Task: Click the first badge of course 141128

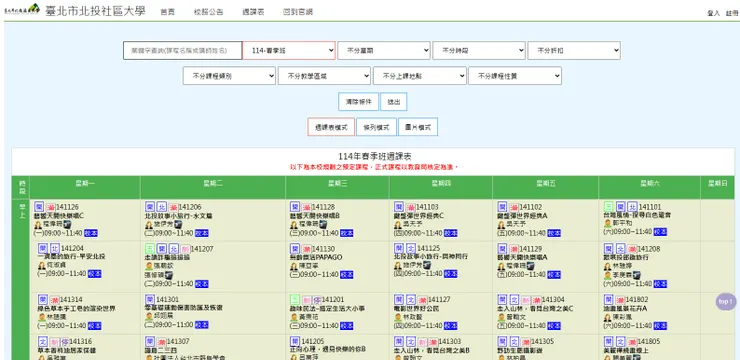Action: (295, 207)
